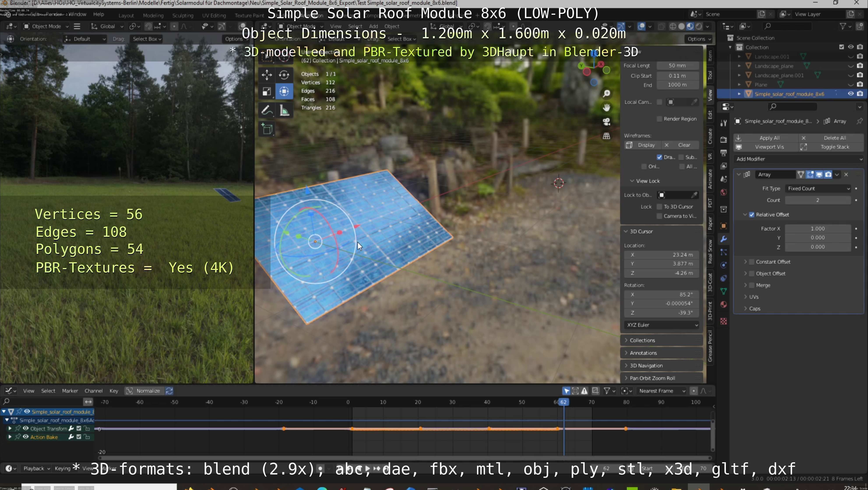The height and width of the screenshot is (490, 868).
Task: Switch to the UV Editing workspace tab
Action: [x=214, y=16]
